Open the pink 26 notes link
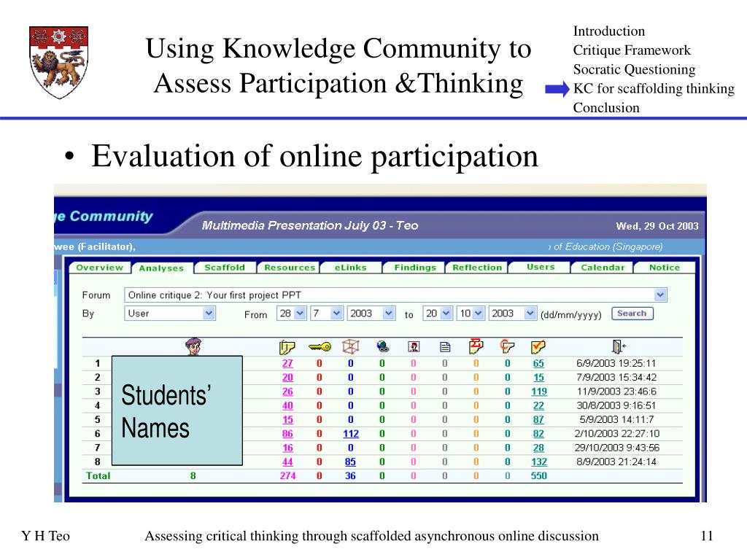Viewport: 747px width, 560px height. point(287,392)
